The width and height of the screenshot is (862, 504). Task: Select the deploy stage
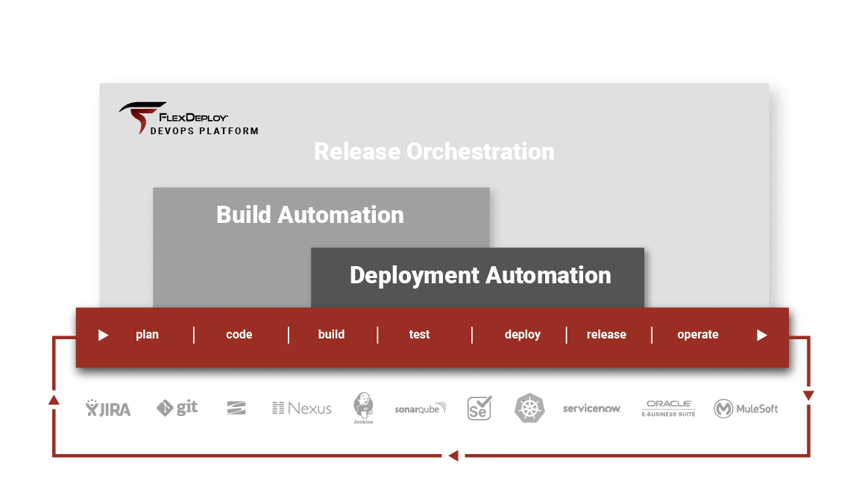point(523,335)
